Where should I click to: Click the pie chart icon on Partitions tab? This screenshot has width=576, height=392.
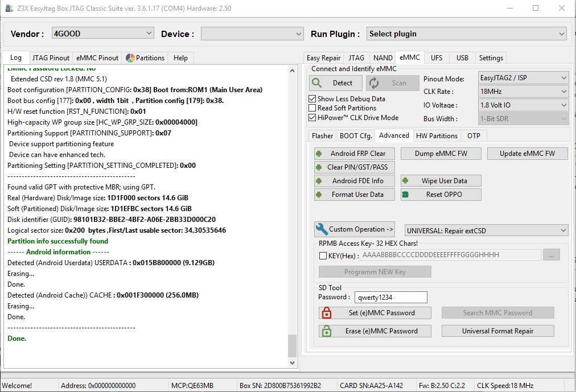click(130, 58)
